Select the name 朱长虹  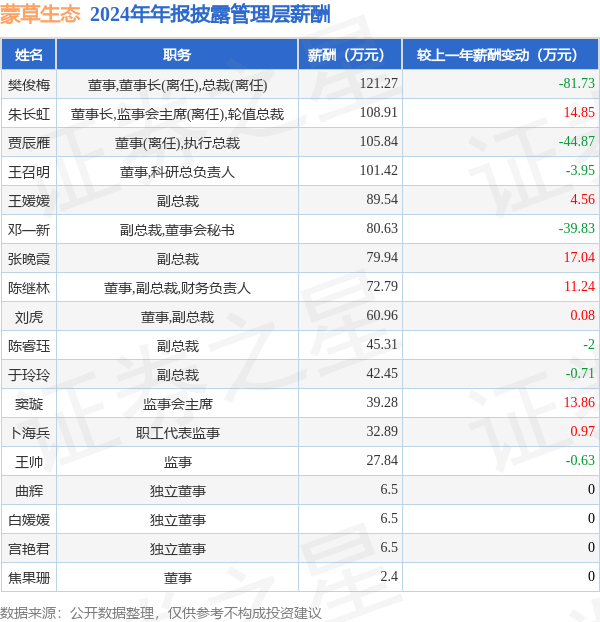pyautogui.click(x=29, y=114)
